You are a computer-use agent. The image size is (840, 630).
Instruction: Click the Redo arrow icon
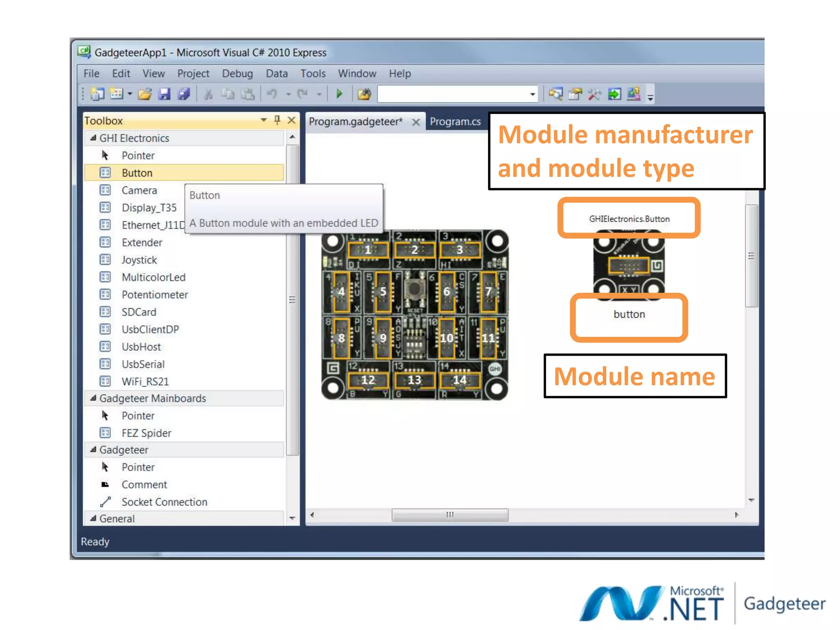tap(303, 94)
